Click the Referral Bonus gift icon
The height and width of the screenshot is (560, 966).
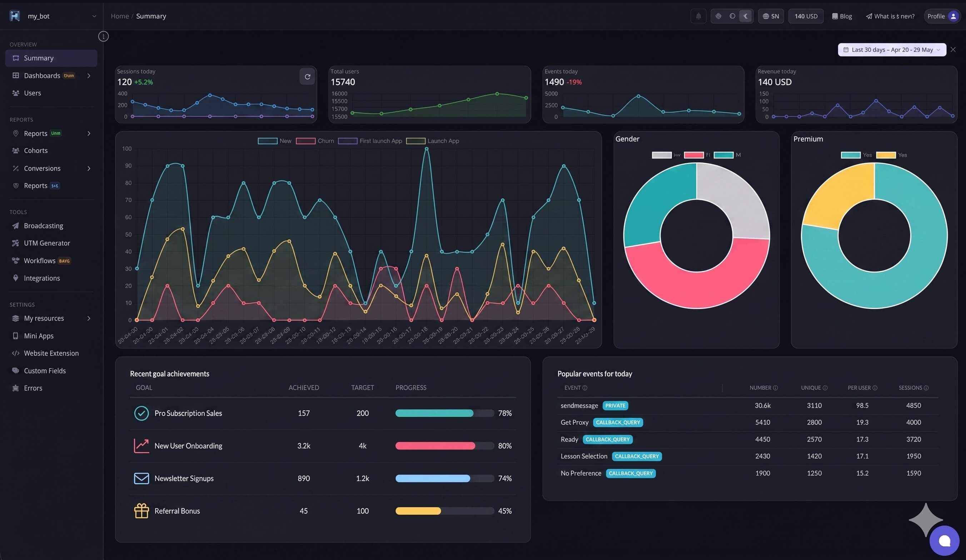[141, 511]
